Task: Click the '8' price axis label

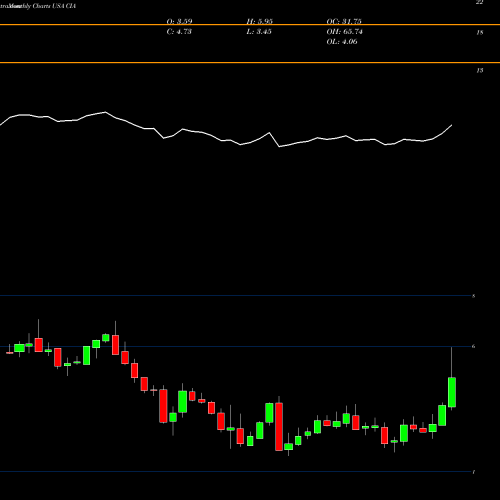Action: click(474, 296)
